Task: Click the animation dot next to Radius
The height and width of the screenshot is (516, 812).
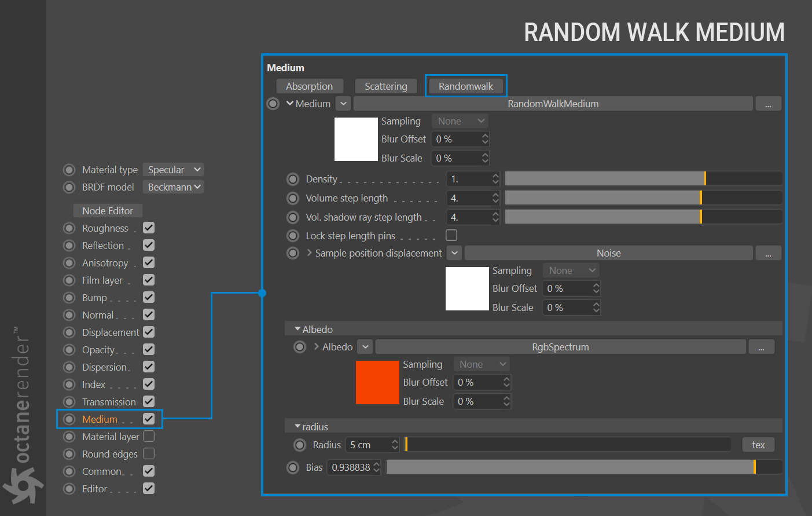Action: 300,445
